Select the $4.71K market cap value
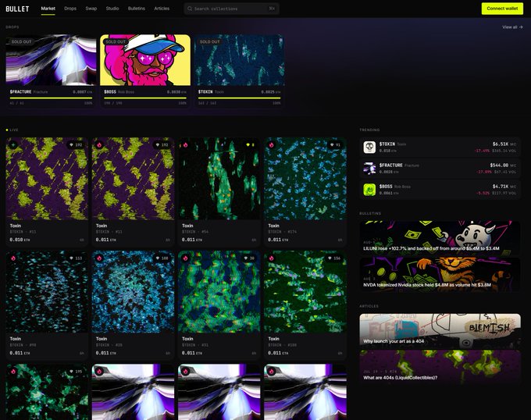531x420 pixels. (501, 187)
